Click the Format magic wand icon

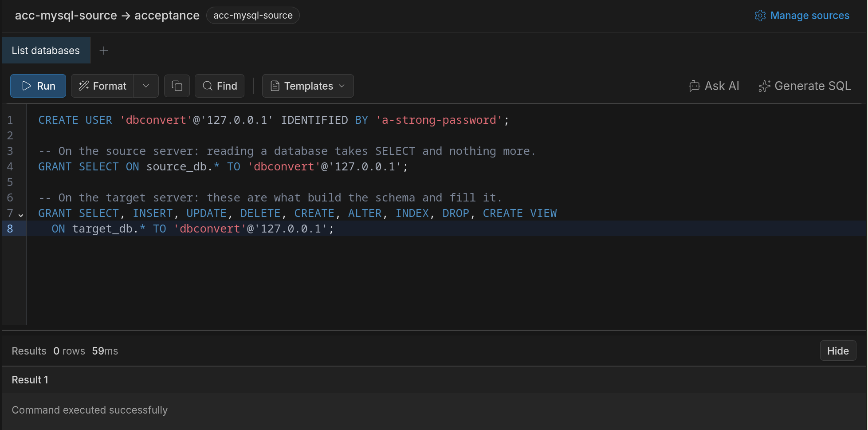[x=84, y=86]
